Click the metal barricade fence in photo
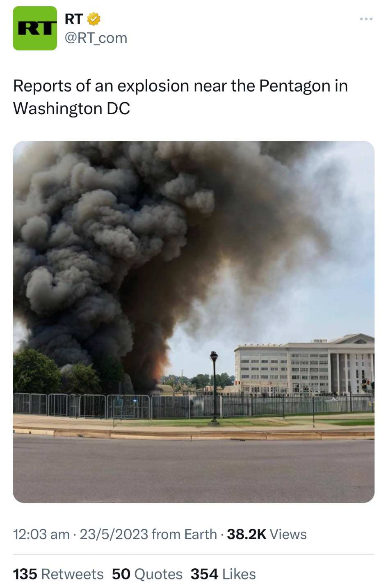 (82, 405)
